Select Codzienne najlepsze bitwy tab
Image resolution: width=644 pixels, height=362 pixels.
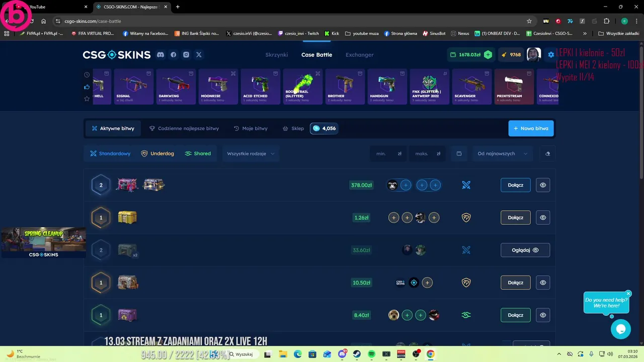[184, 128]
